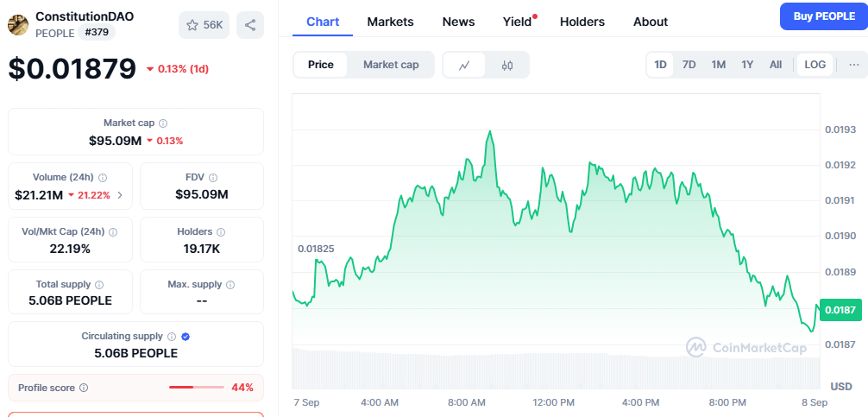The width and height of the screenshot is (868, 417).
Task: Toggle LOG scale on chart
Action: point(815,65)
